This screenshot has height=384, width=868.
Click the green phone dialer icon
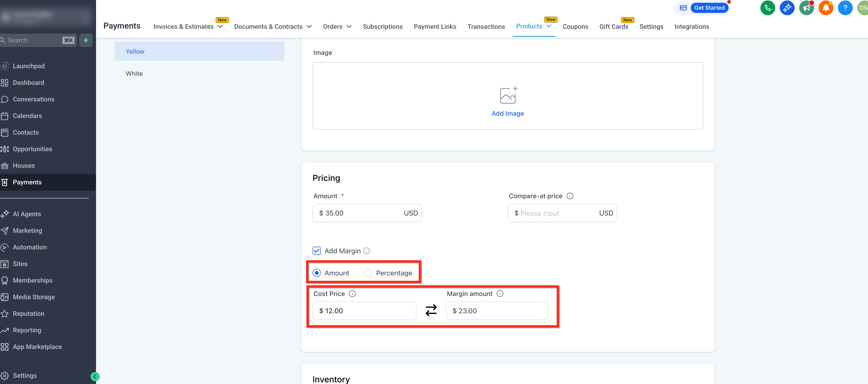click(x=767, y=8)
